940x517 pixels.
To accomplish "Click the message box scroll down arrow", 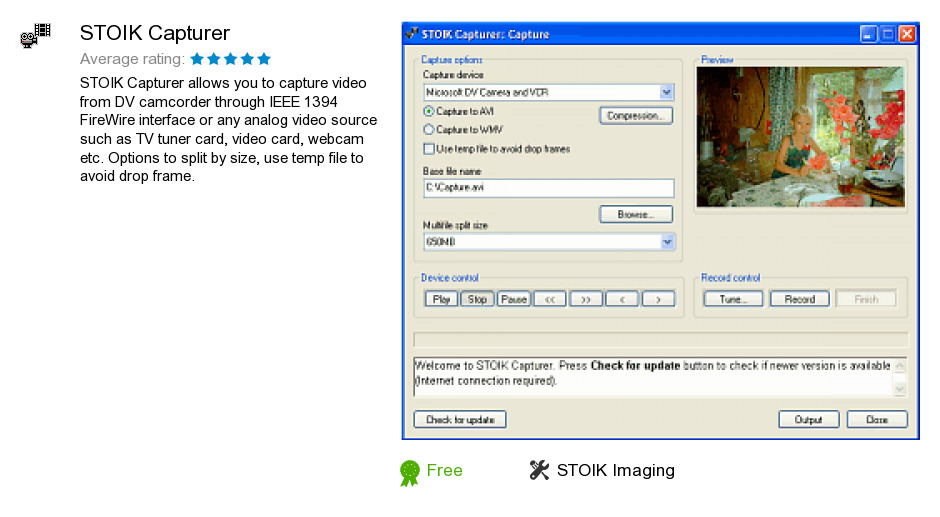I will (899, 389).
